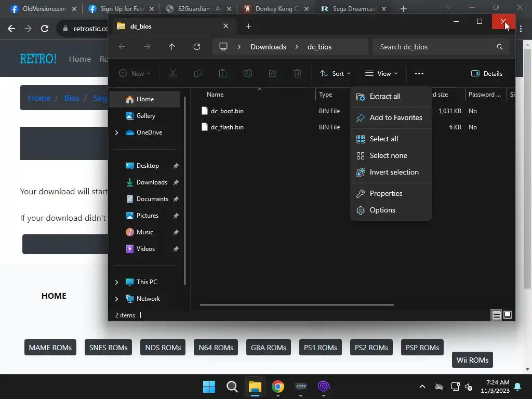Viewport: 532px width, 399px height.
Task: Click the purple spiral app icon on taskbar
Action: pos(324,387)
